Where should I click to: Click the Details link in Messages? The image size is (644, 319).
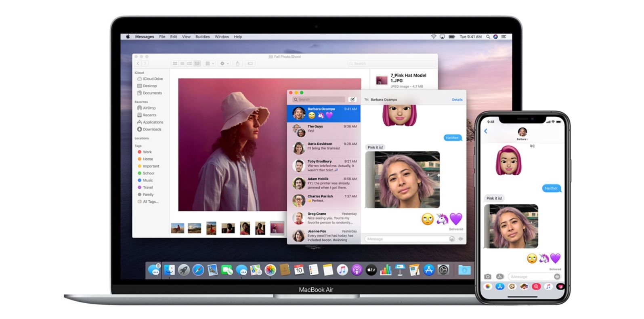(457, 100)
